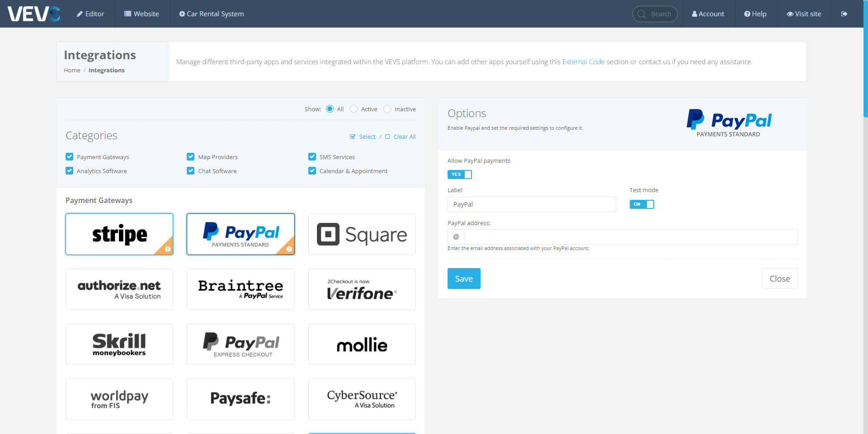Select the Active filter radio button
Image resolution: width=868 pixels, height=434 pixels.
[354, 108]
